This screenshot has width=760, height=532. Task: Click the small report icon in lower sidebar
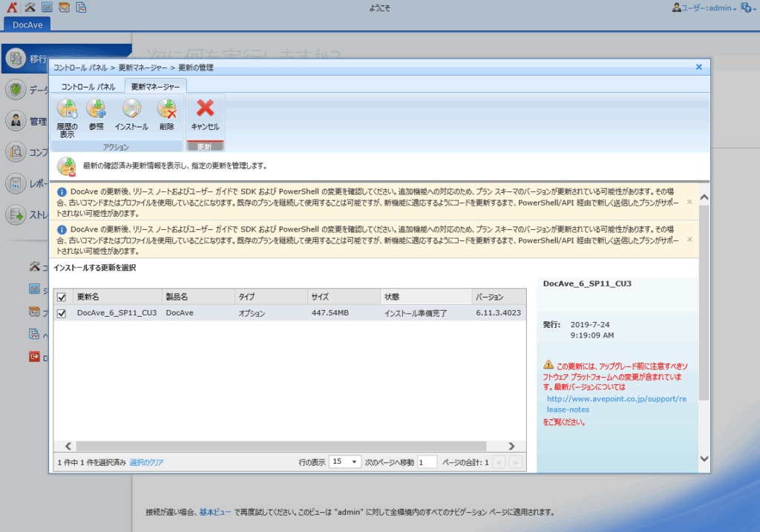[x=34, y=334]
